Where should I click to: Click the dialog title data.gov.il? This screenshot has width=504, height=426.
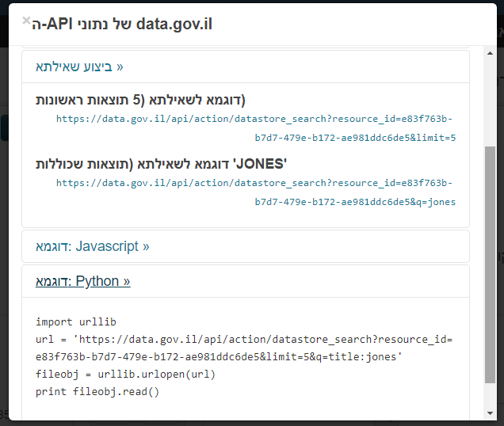tap(122, 24)
